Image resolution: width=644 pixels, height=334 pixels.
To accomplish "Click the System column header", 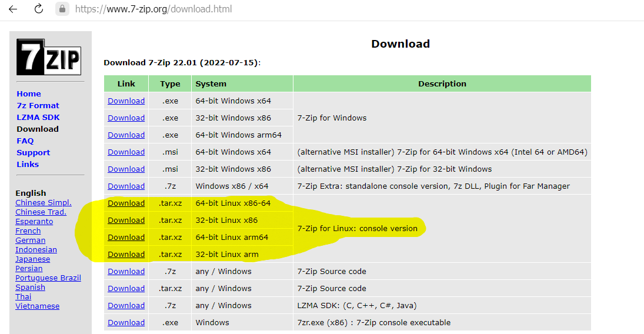I will tap(242, 84).
